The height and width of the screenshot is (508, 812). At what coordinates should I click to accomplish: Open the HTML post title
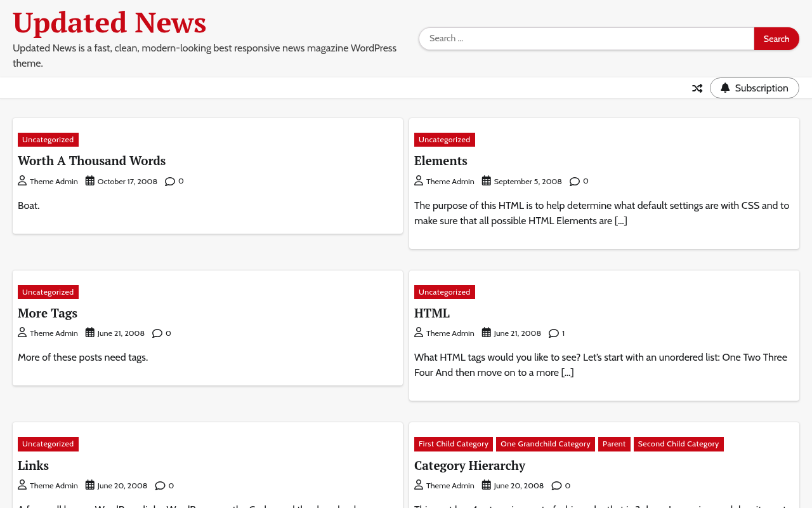click(431, 313)
